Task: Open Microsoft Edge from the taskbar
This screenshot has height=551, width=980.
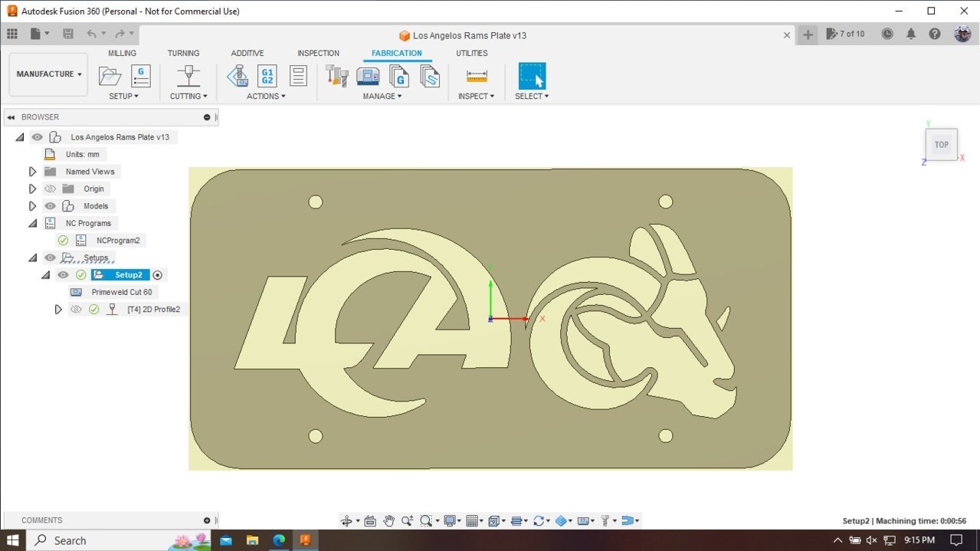Action: [x=279, y=540]
